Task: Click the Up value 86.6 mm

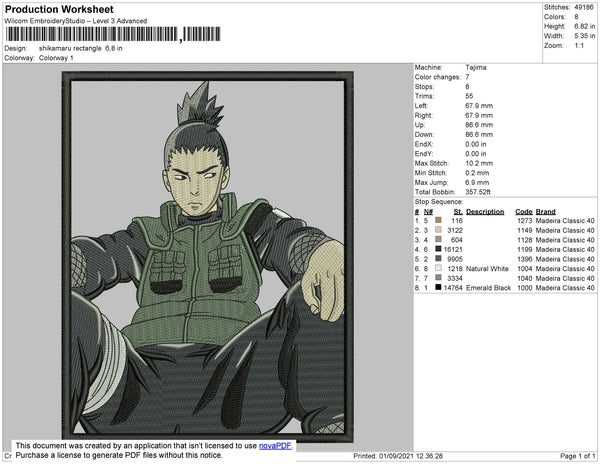Action: point(479,125)
